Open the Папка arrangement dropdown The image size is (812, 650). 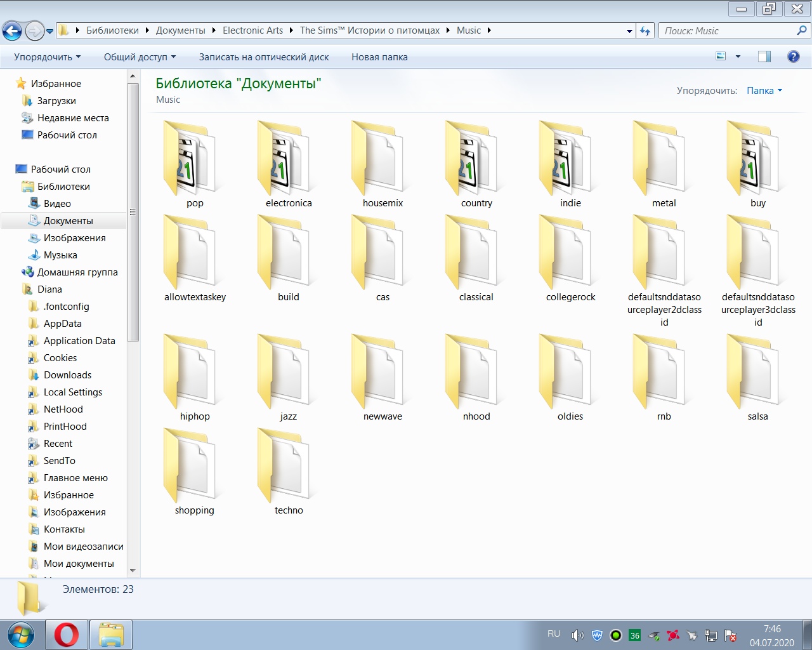point(764,91)
